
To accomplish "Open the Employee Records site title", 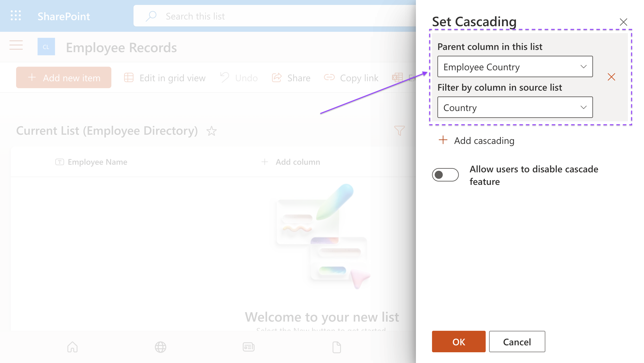I will pos(121,47).
